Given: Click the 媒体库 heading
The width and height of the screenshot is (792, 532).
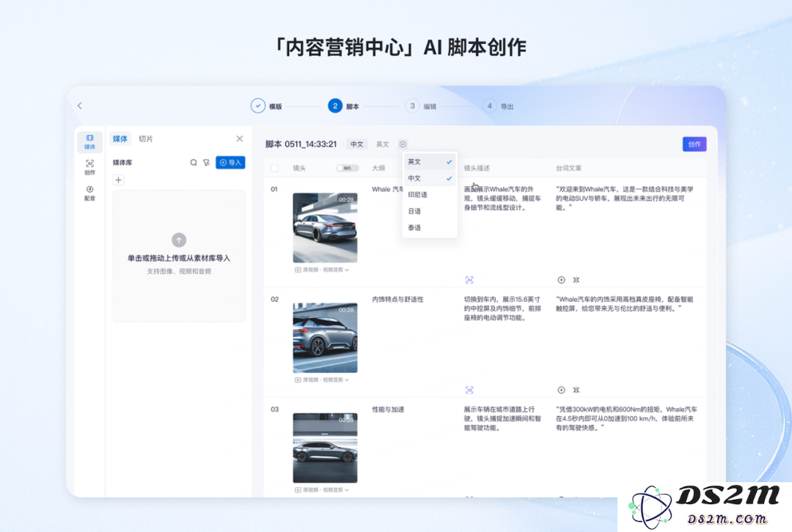Looking at the screenshot, I should coord(122,163).
